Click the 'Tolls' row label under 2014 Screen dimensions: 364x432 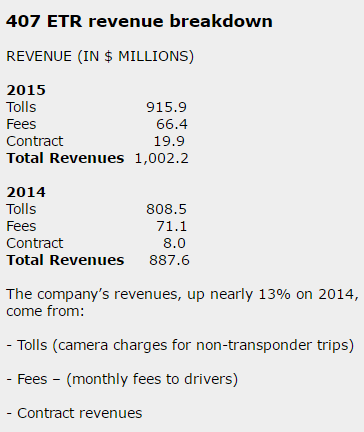coord(21,209)
